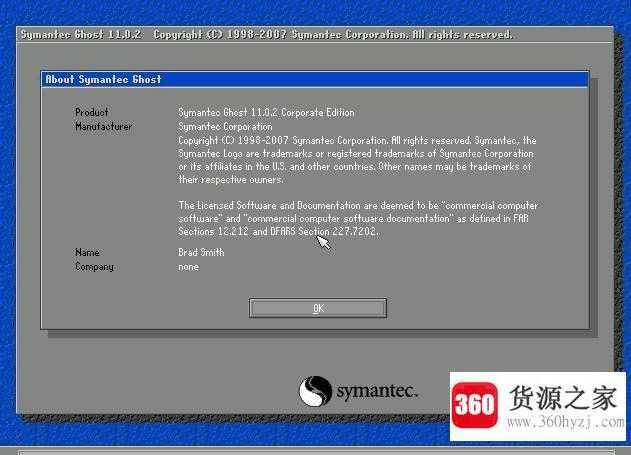Click the line starting 'software" and "commercial computer'
Screen dimensions: 631x455
pyautogui.click(x=353, y=218)
